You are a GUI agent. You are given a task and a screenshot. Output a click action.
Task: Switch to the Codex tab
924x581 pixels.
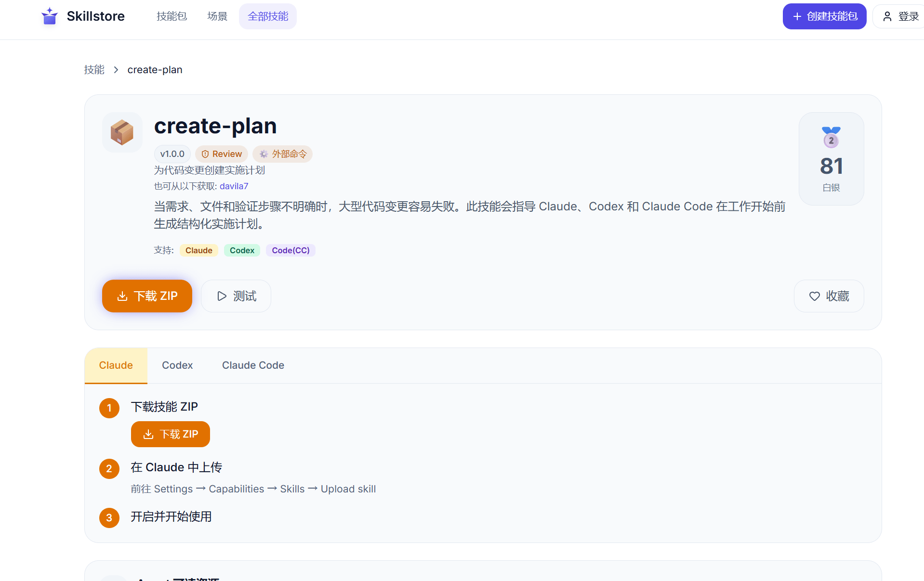[x=177, y=365]
